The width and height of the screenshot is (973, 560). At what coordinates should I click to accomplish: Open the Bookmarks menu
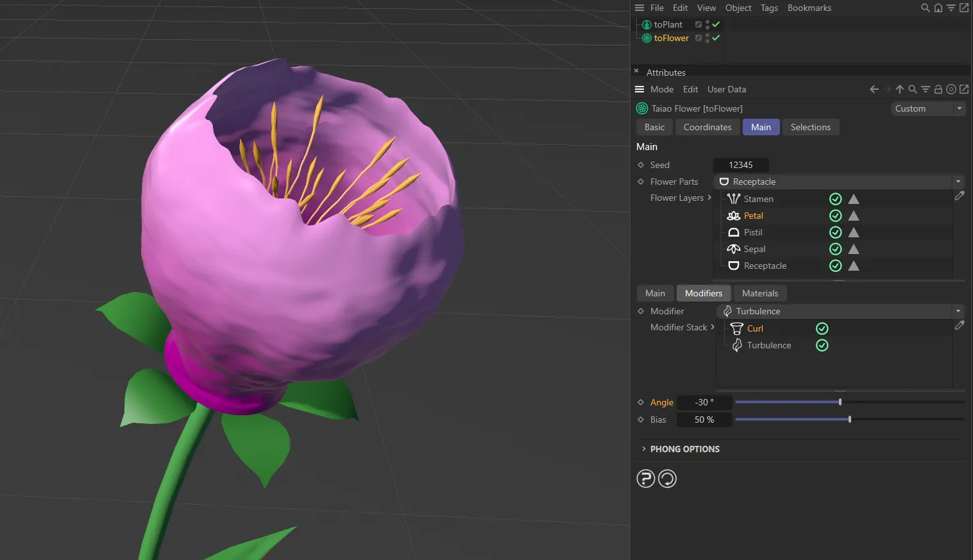click(809, 8)
